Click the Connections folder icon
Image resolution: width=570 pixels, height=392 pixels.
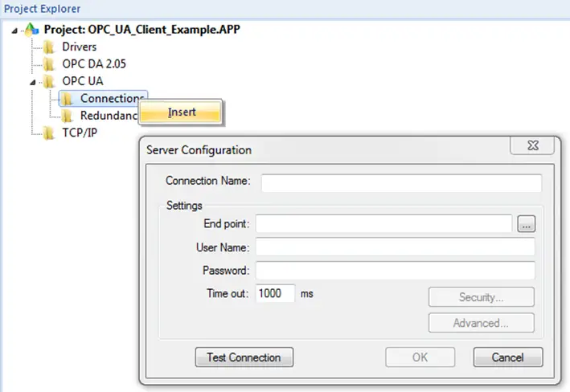pyautogui.click(x=67, y=99)
